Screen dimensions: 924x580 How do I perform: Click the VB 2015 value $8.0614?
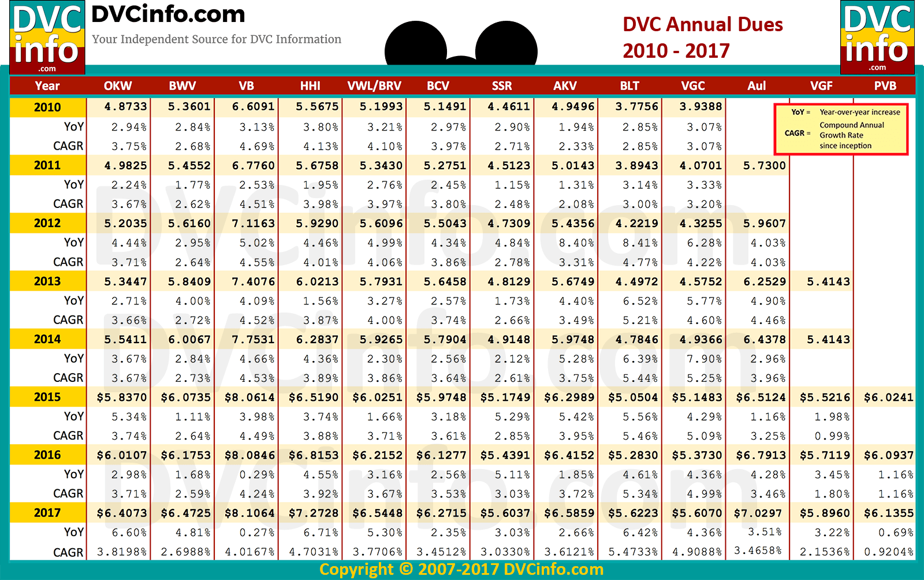coord(249,397)
